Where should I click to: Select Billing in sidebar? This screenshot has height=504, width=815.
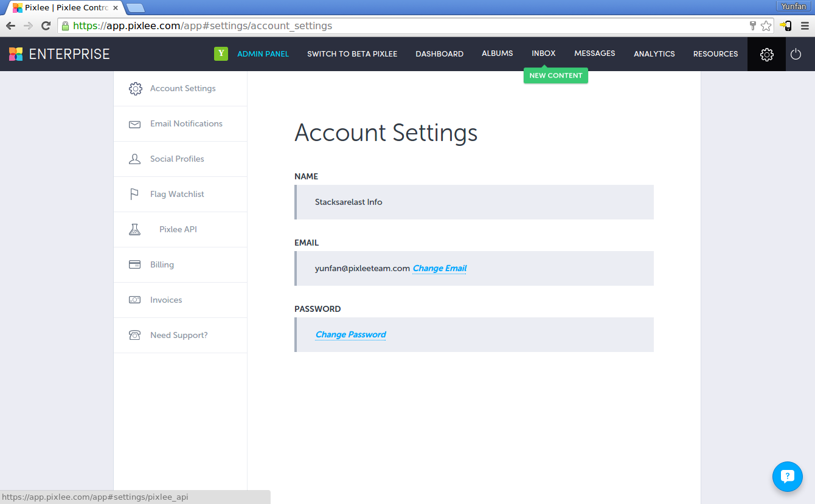[x=180, y=265]
